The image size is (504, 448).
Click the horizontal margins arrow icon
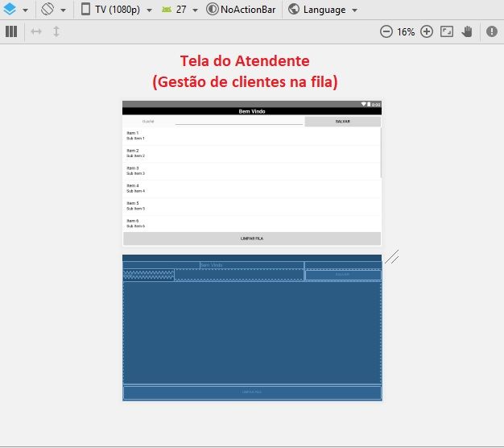pos(36,31)
